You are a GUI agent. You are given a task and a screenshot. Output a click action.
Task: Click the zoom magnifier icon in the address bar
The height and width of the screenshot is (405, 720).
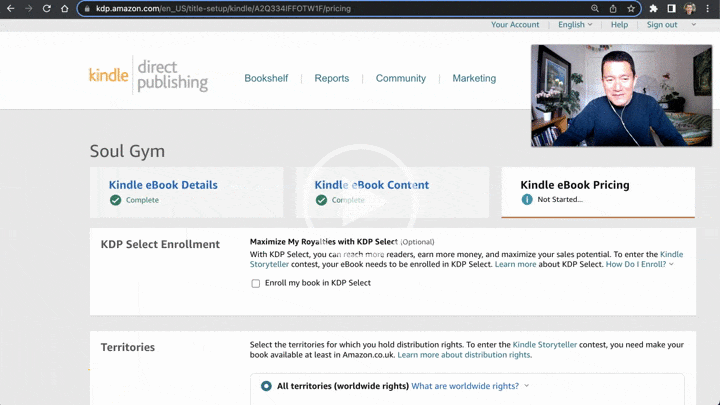pos(595,8)
